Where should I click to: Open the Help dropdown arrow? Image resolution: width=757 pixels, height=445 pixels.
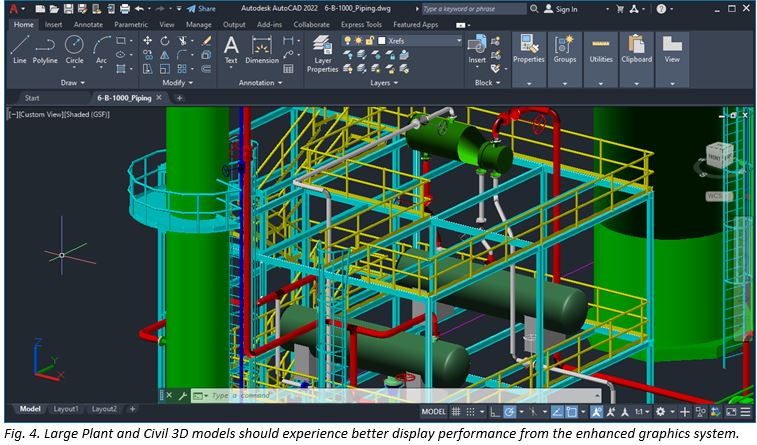(671, 9)
